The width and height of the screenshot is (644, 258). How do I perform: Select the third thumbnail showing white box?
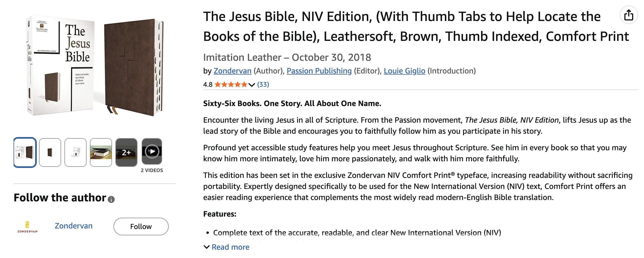76,152
